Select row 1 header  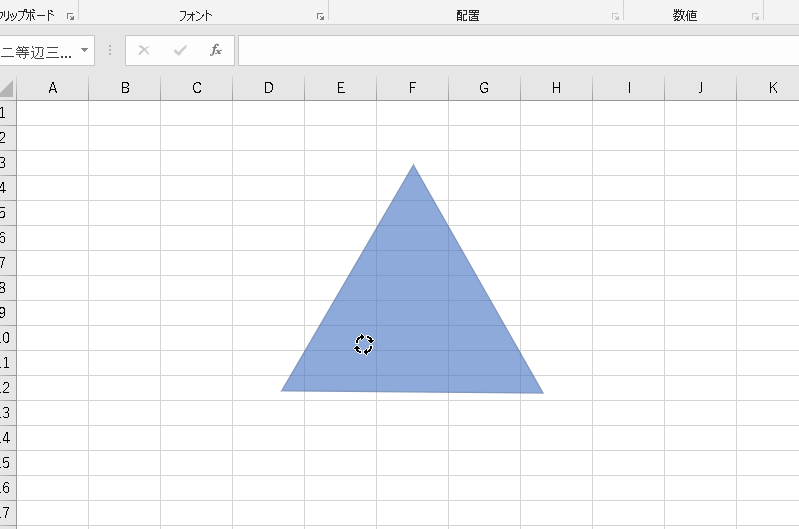pyautogui.click(x=8, y=113)
